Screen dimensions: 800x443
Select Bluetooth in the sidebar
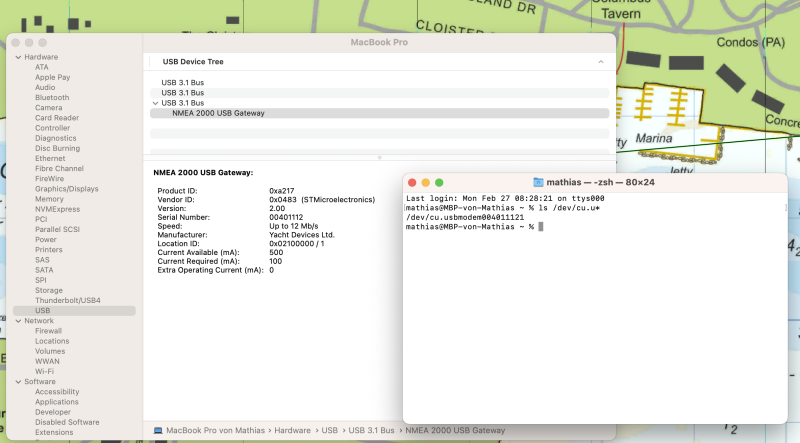(52, 97)
